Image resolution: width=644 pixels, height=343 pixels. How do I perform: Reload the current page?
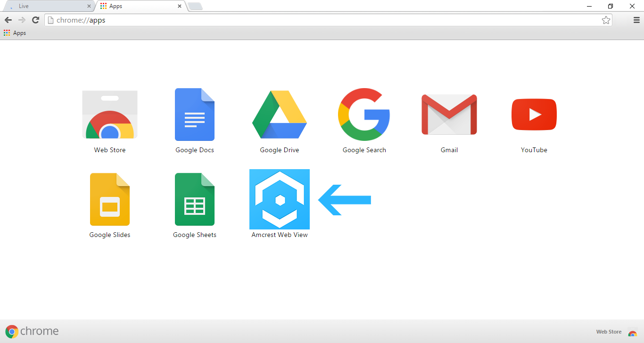35,20
